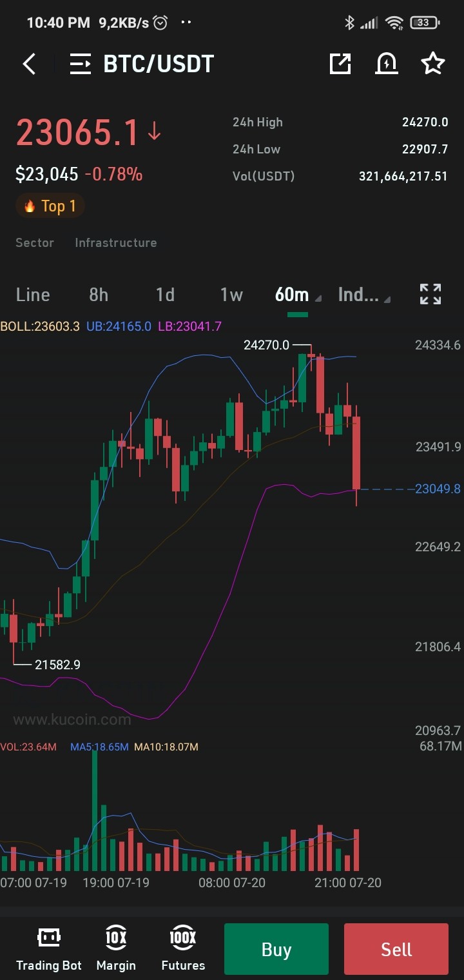Expand the 60m interval dropdown
Viewport: 464px width, 980px height.
click(298, 295)
